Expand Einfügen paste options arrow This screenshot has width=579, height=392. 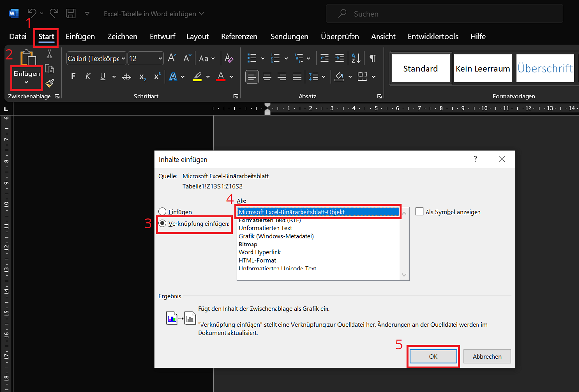coord(26,83)
